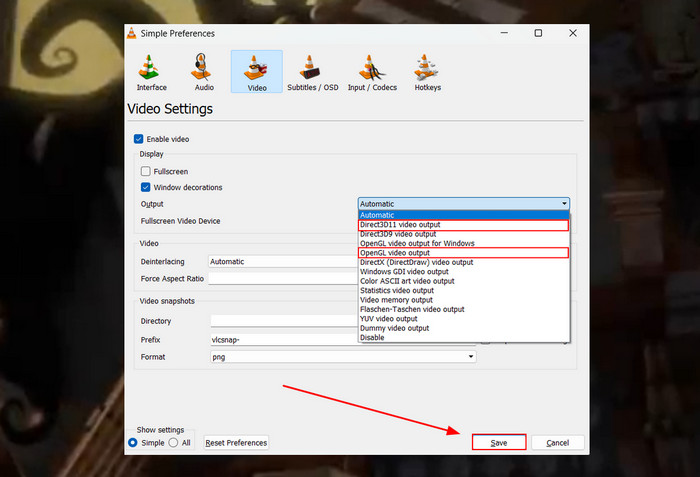Maximize the Simple Preferences window
Viewport: 700px width, 477px height.
[x=538, y=33]
